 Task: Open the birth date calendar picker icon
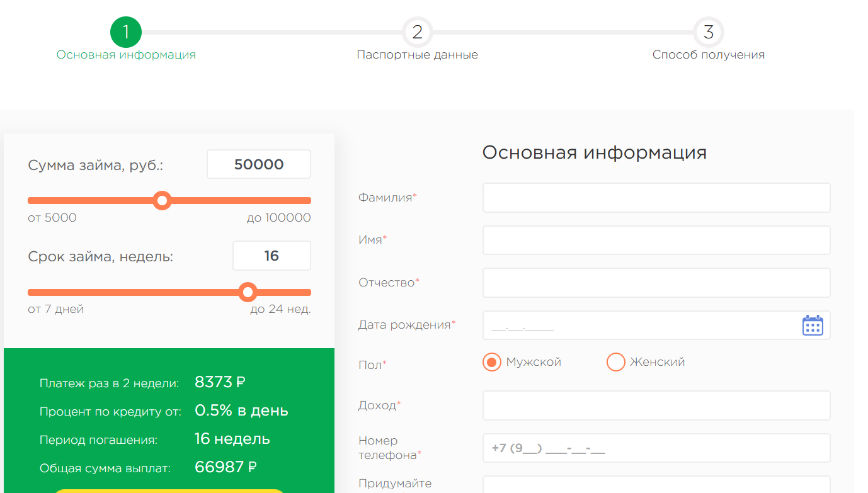click(813, 326)
